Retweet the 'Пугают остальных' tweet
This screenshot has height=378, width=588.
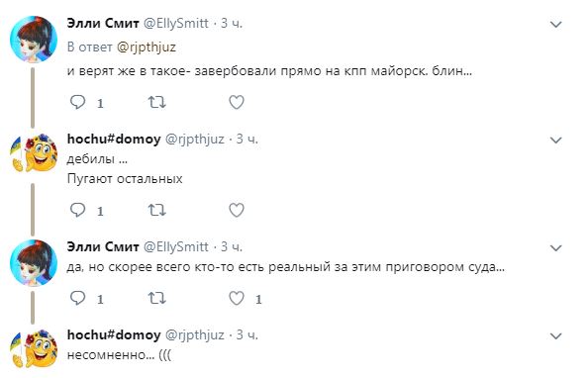point(156,210)
